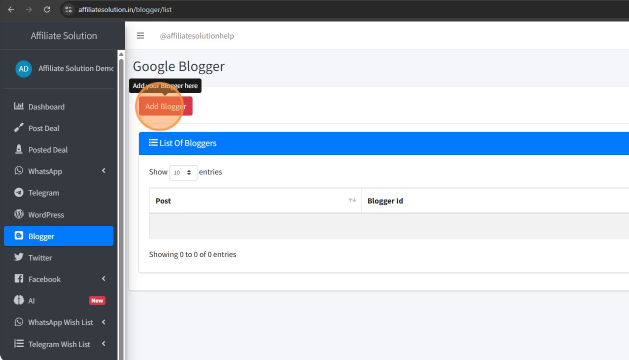
Task: Open Telegram Wish List menu item
Action: pyautogui.click(x=59, y=344)
